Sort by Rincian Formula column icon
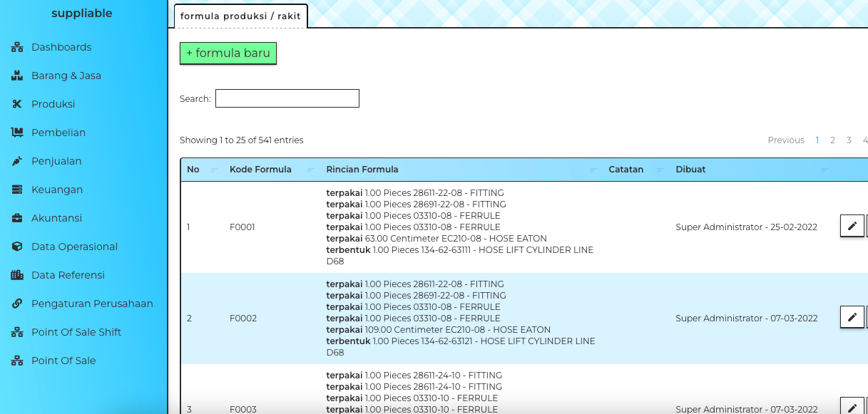The image size is (868, 414). (x=593, y=170)
